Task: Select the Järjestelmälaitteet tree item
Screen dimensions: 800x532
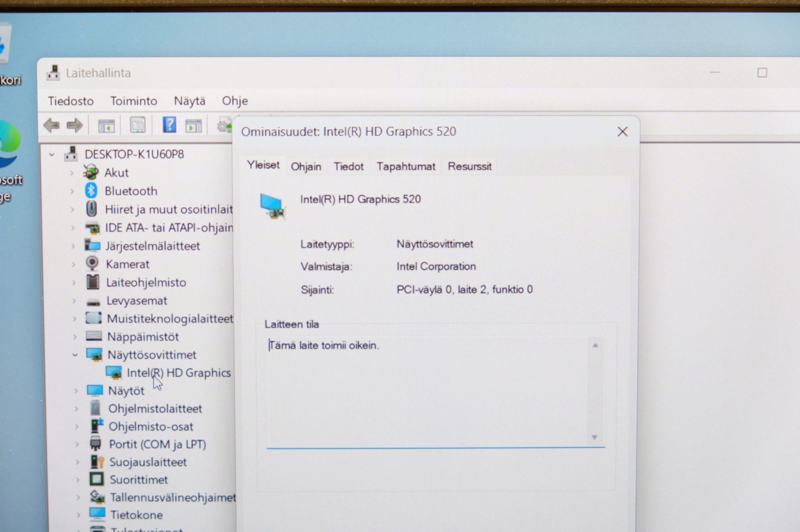Action: [152, 246]
